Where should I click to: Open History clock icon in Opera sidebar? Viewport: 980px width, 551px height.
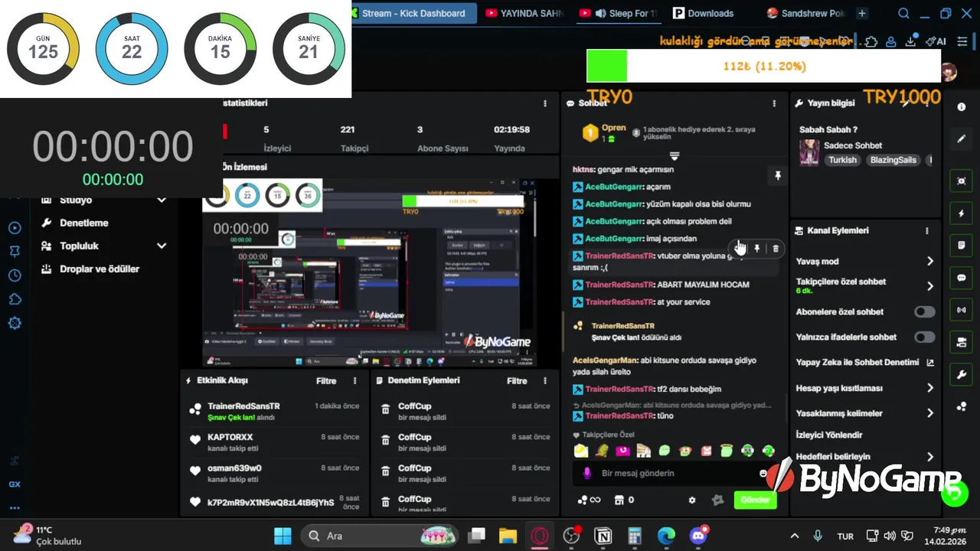(x=15, y=275)
